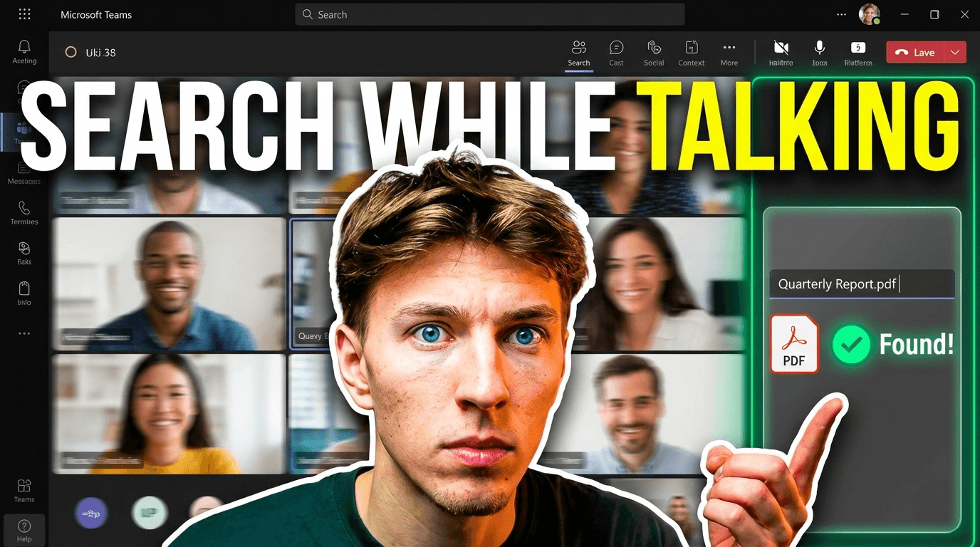This screenshot has width=980, height=547.
Task: Open the Teams apps icon at sidebar bottom
Action: 24,490
